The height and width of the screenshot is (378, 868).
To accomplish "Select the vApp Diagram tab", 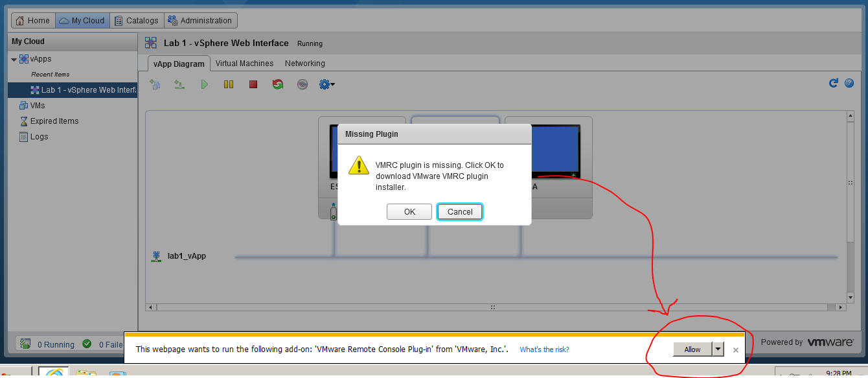I will [178, 64].
